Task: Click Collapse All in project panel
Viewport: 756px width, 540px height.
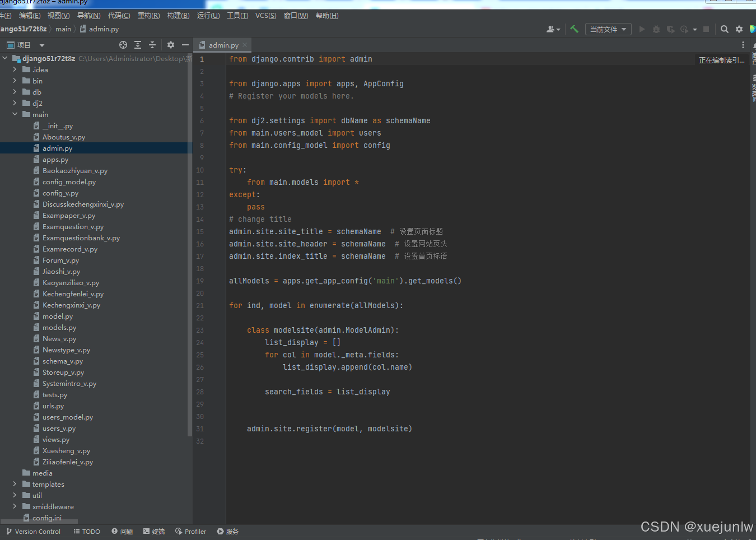Action: coord(152,45)
